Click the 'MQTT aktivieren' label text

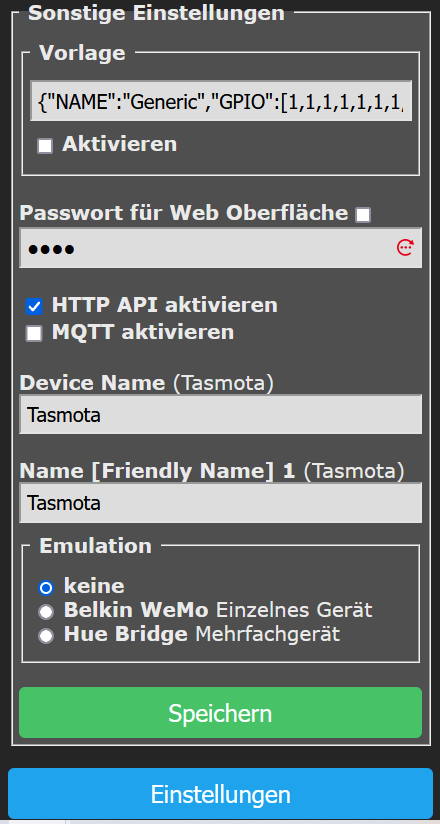[x=142, y=332]
